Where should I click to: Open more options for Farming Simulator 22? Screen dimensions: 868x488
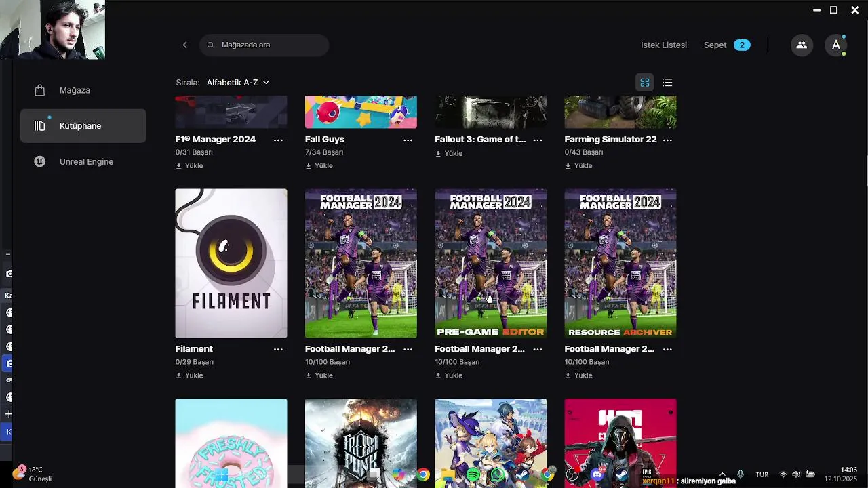click(x=667, y=140)
